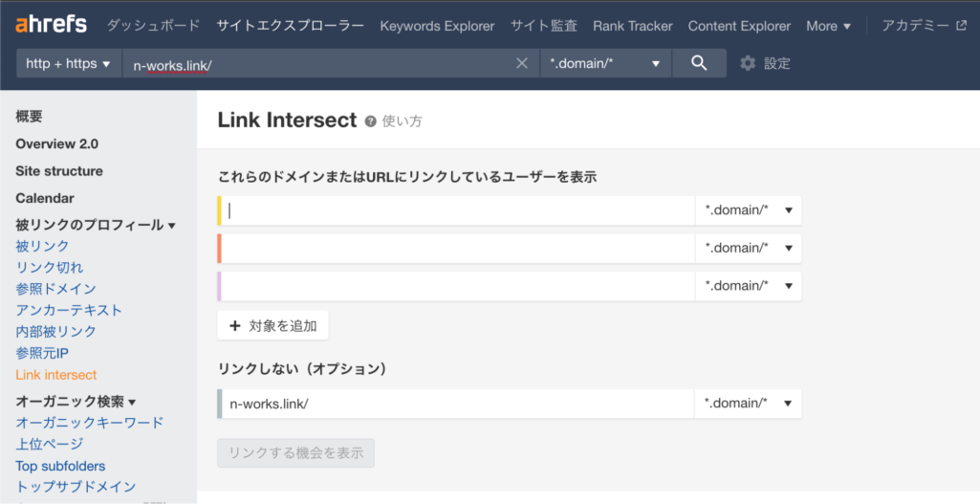Image resolution: width=980 pixels, height=504 pixels.
Task: Click リンクする機会を表示 button
Action: click(x=295, y=453)
